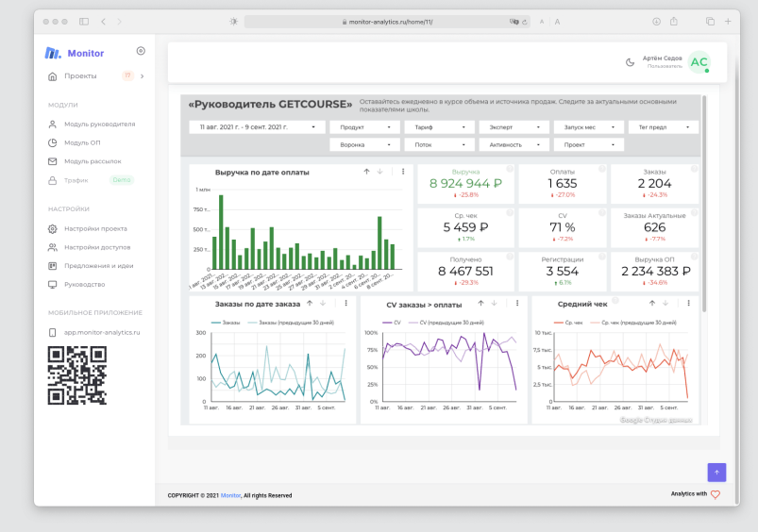The height and width of the screenshot is (532, 758).
Task: Click the sort ascending arrow on Выручка chart
Action: pyautogui.click(x=366, y=172)
